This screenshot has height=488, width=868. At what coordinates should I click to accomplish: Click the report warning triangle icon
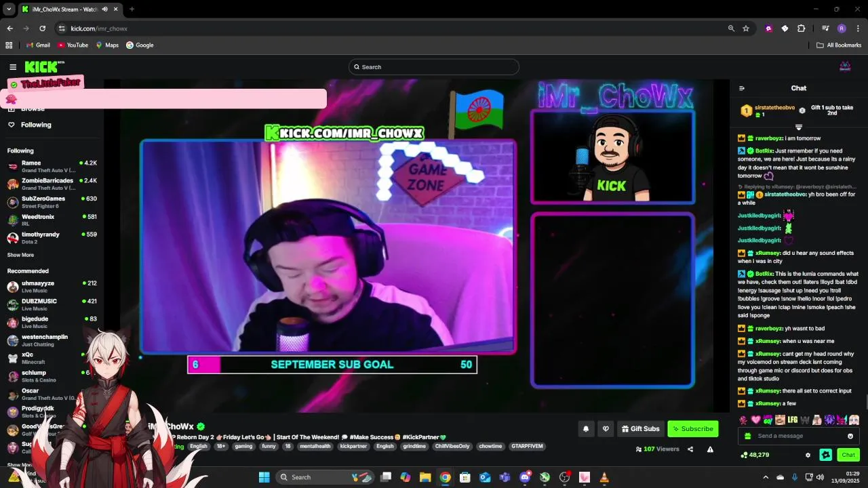tap(710, 449)
